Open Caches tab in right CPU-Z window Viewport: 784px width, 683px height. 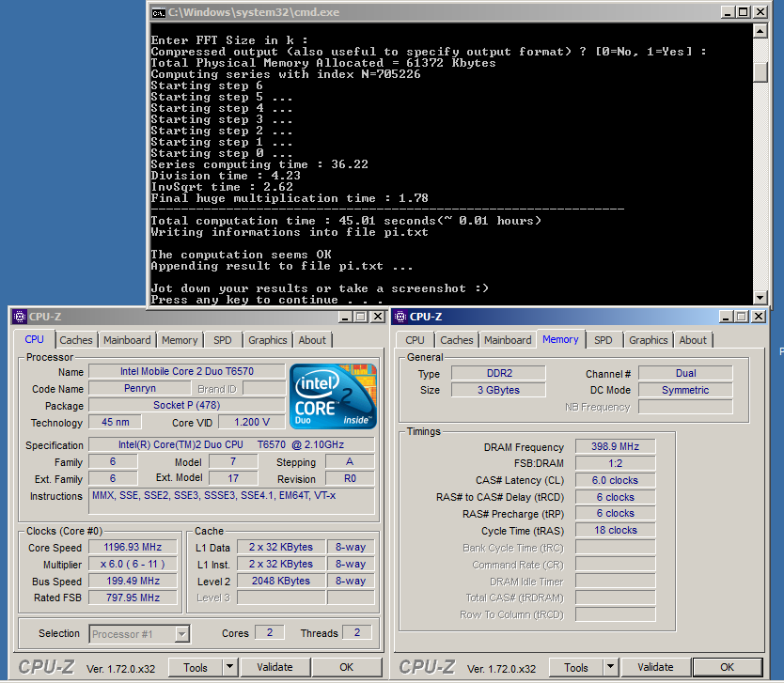click(x=457, y=340)
